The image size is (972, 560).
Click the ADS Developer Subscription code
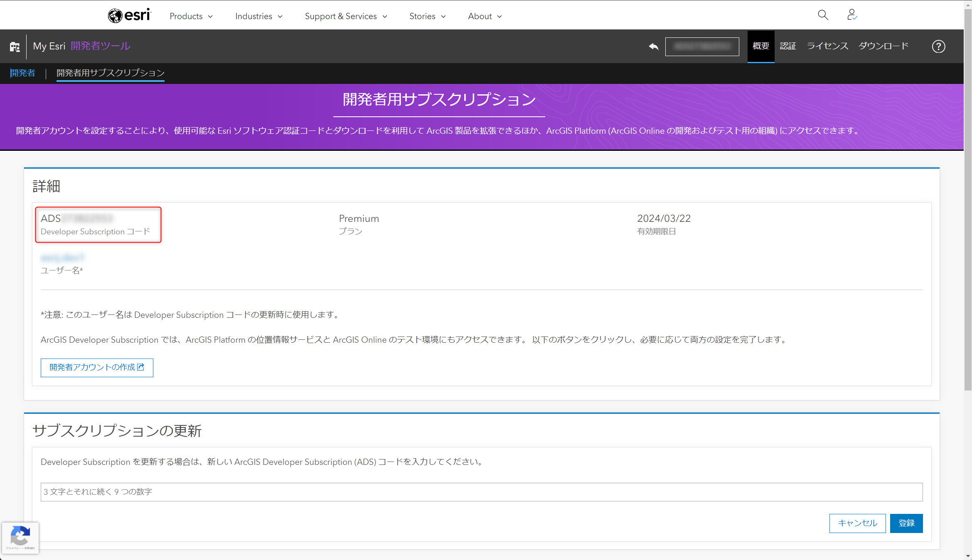click(77, 219)
